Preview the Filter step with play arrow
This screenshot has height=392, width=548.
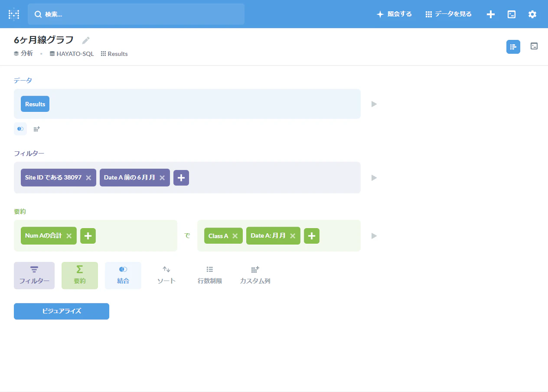pyautogui.click(x=374, y=178)
